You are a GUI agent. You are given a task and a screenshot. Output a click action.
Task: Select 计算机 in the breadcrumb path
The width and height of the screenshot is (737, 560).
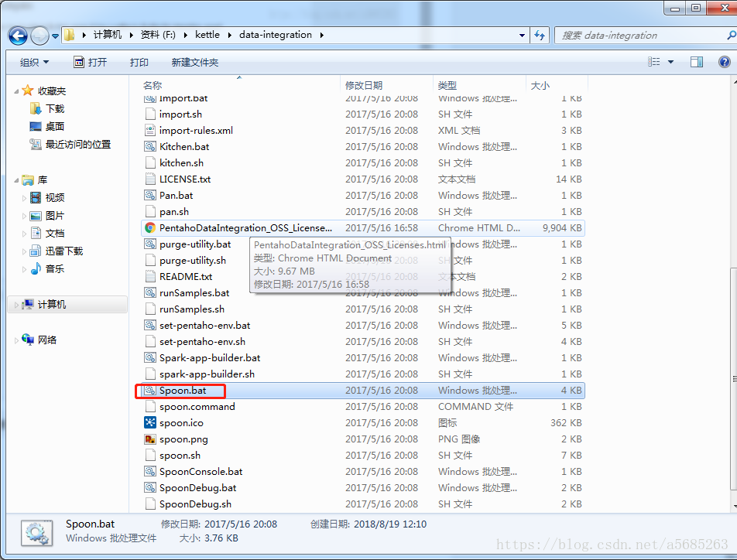click(107, 35)
